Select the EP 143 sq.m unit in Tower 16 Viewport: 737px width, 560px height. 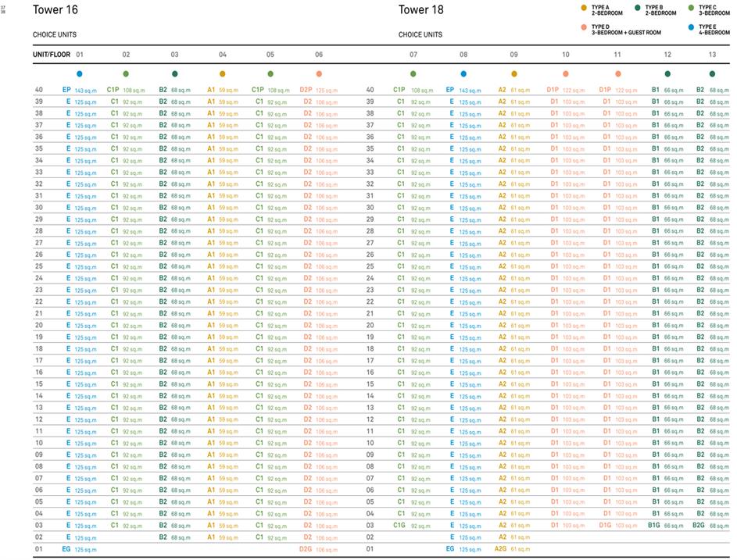[x=78, y=90]
